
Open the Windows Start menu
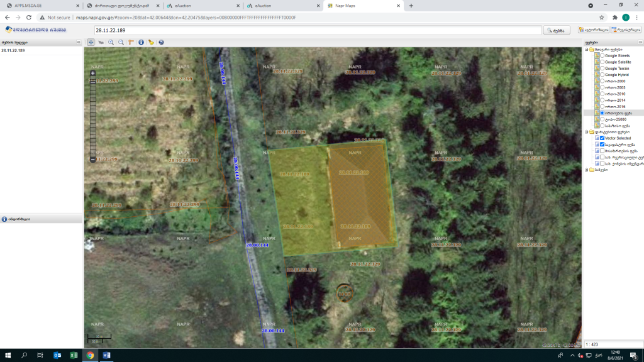coord(8,356)
